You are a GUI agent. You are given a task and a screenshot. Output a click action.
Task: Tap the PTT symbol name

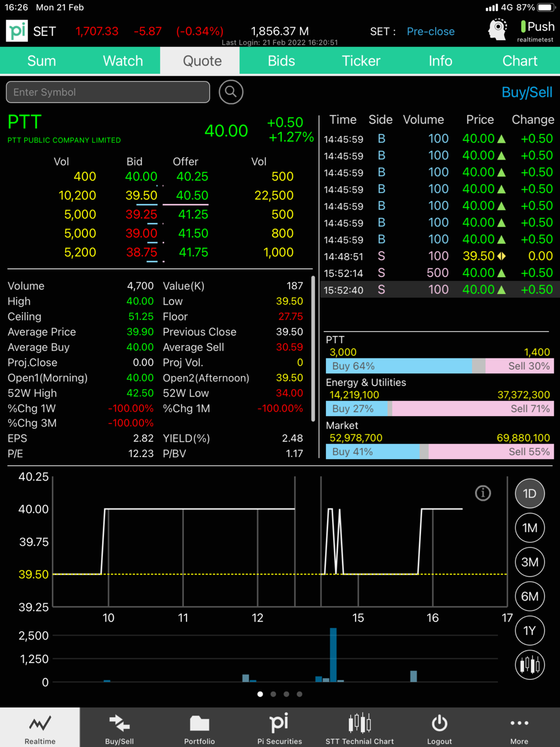[x=25, y=122]
